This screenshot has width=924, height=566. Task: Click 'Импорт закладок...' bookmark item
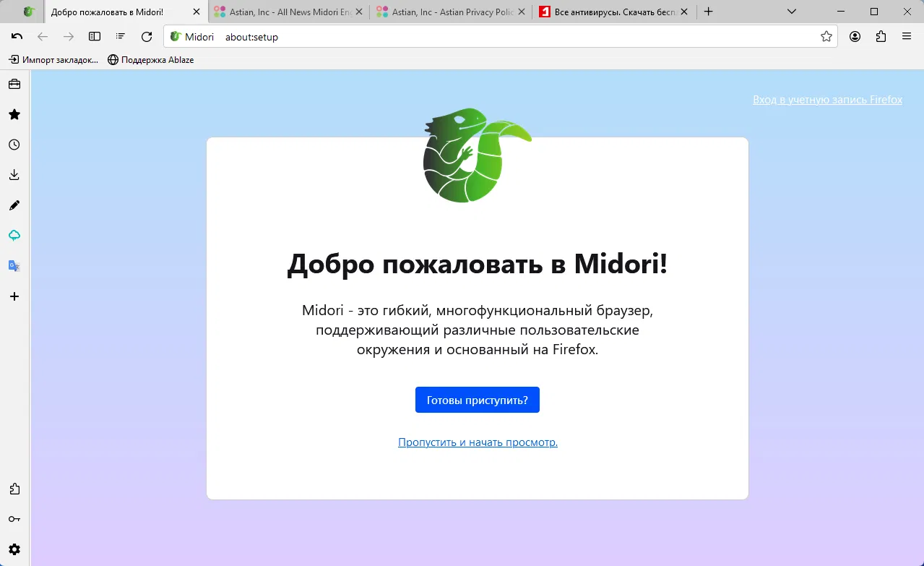(x=53, y=60)
